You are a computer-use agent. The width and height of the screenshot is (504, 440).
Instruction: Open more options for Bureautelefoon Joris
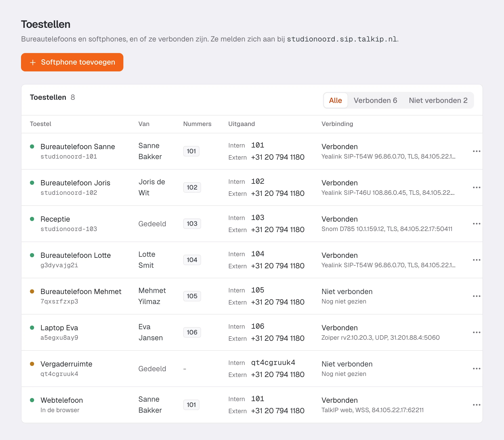(476, 187)
